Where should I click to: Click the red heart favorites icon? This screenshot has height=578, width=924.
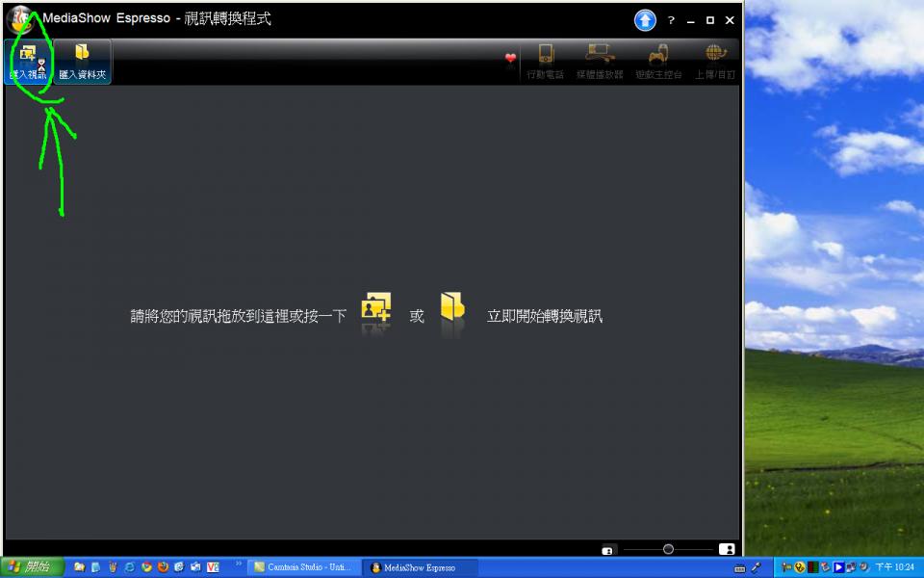coord(510,58)
